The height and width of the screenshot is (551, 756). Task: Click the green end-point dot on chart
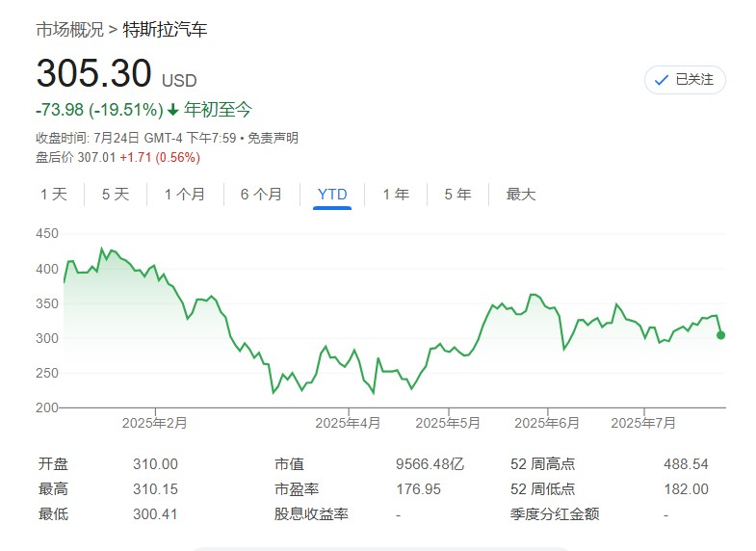(720, 335)
